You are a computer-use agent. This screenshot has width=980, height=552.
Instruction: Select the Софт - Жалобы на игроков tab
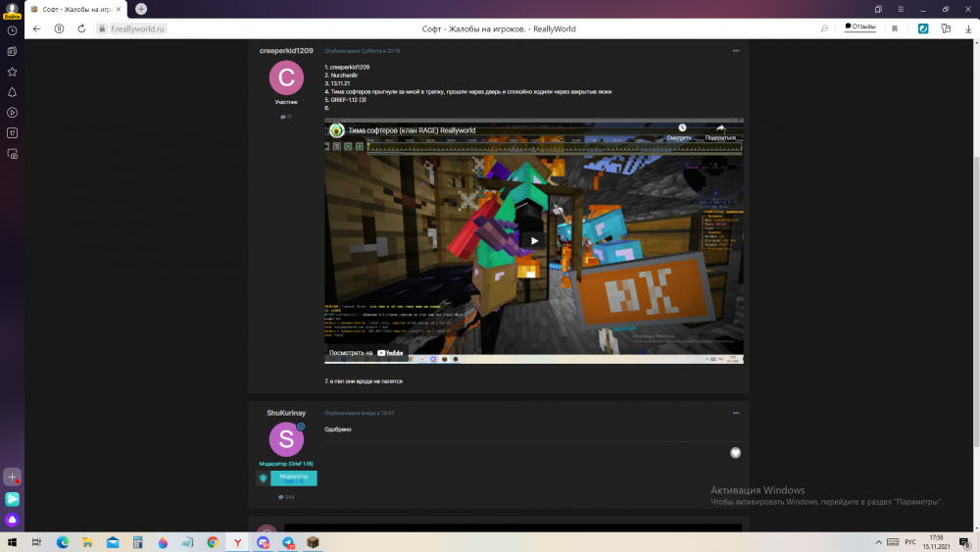click(x=76, y=10)
